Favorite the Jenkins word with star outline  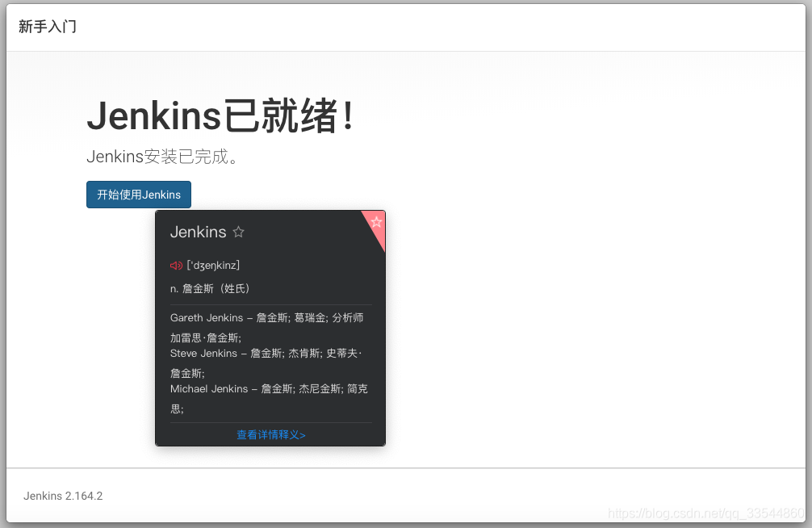[238, 233]
